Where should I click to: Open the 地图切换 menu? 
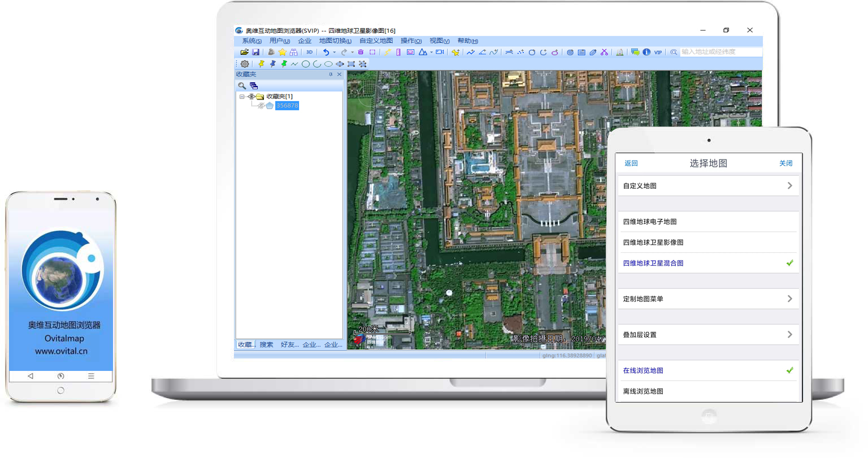coord(335,41)
